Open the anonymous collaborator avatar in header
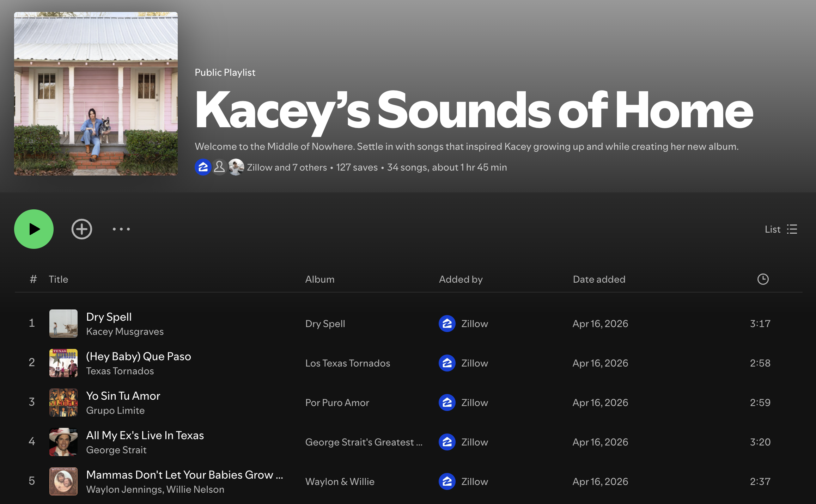Image resolution: width=816 pixels, height=504 pixels. (x=219, y=167)
